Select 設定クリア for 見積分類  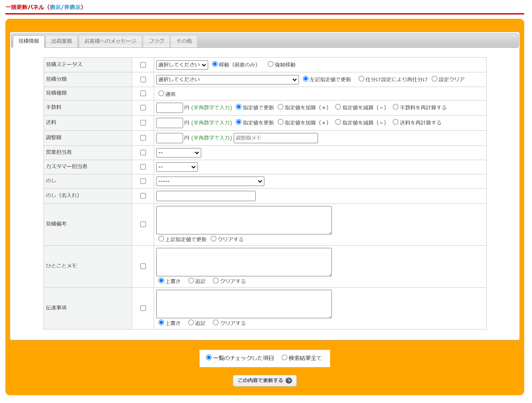coord(434,79)
